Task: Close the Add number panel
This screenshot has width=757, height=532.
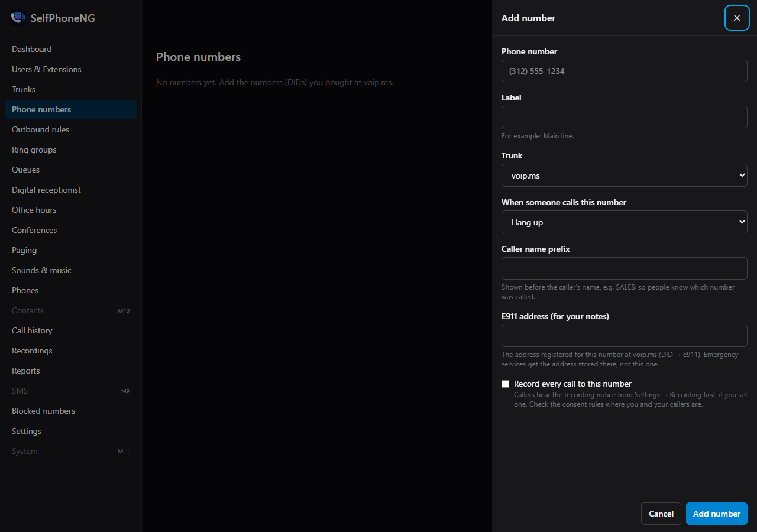Action: (737, 18)
